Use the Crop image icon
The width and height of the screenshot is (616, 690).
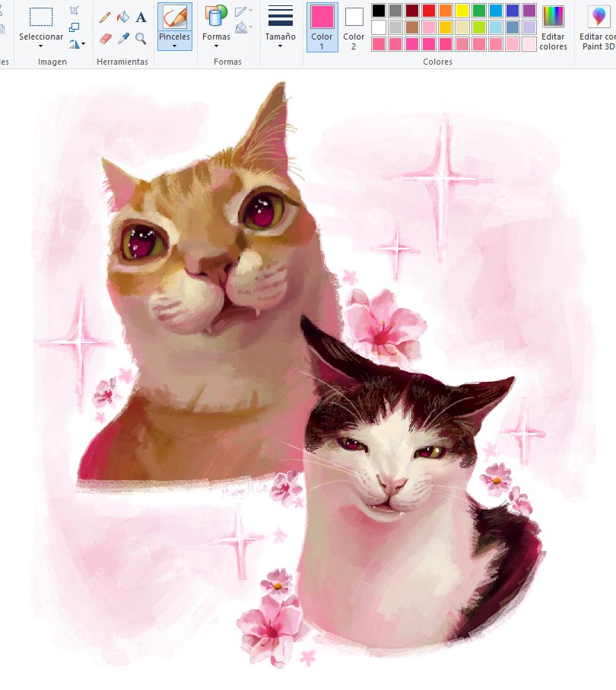point(75,11)
